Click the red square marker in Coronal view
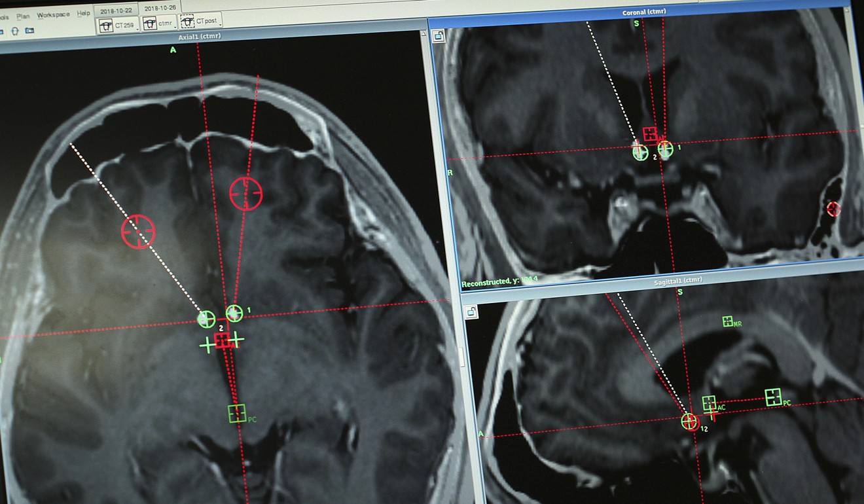This screenshot has height=504, width=864. coord(650,135)
